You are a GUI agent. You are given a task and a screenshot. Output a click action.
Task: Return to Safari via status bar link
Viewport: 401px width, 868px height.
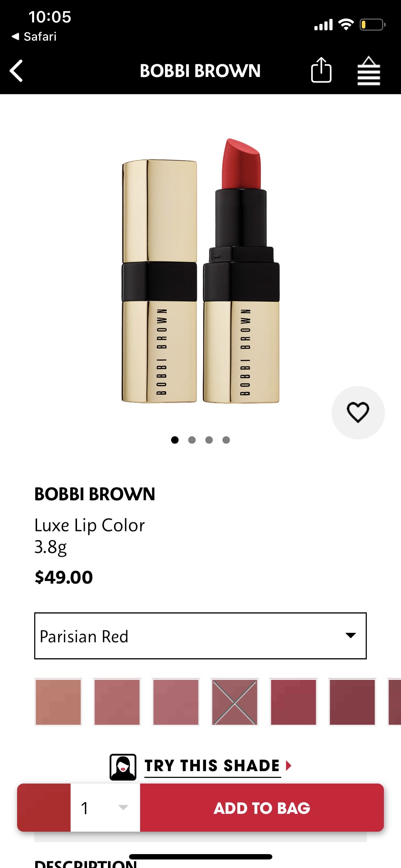(x=35, y=36)
